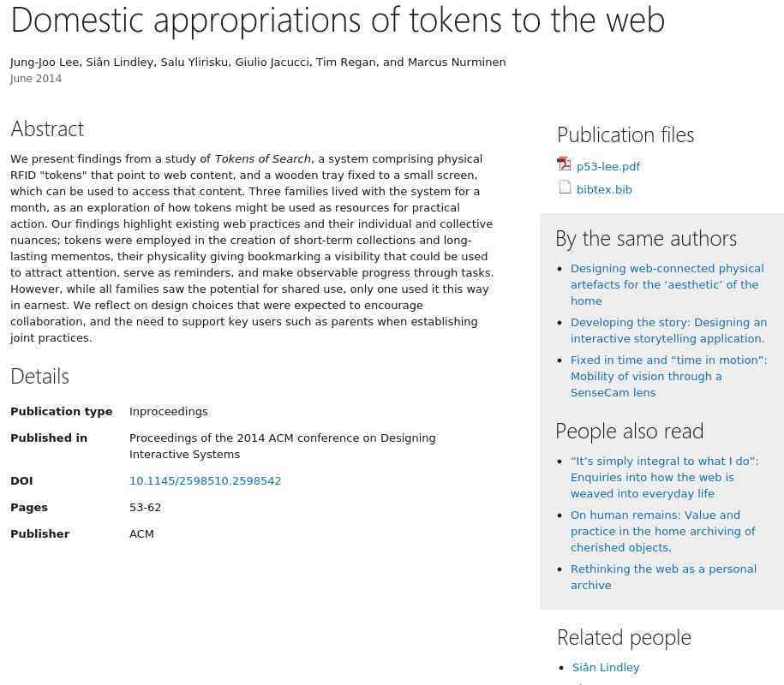Click the bibtex document icon
784x685 pixels.
click(565, 188)
